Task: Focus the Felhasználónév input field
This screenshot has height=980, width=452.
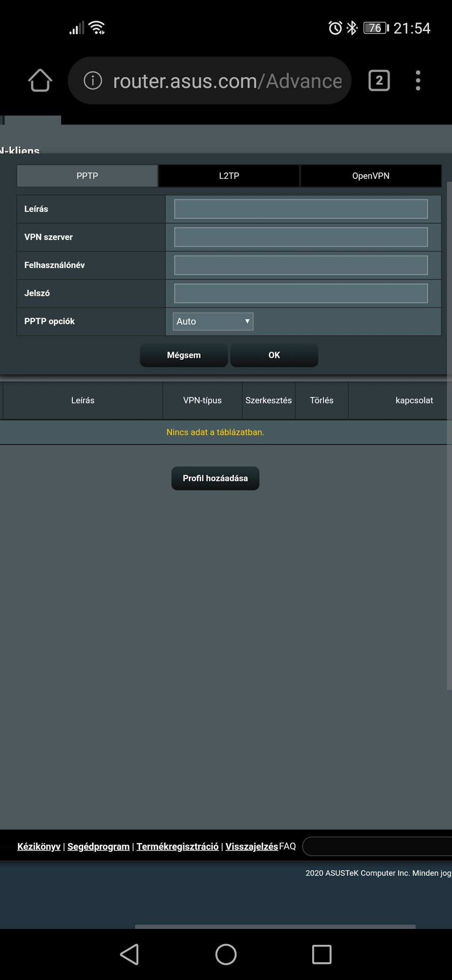Action: coord(301,265)
